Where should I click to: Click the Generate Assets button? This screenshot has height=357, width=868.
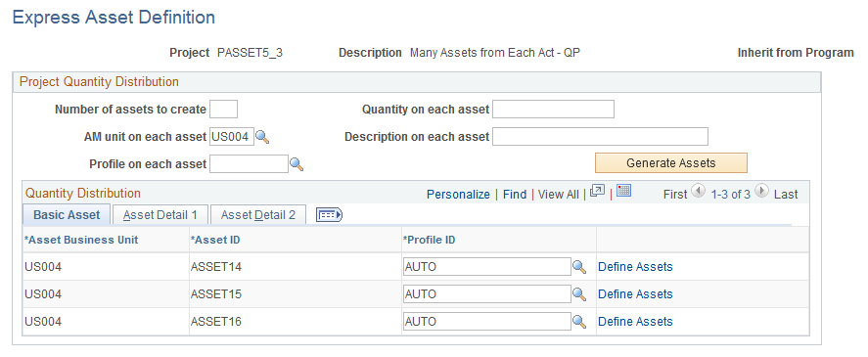point(671,163)
